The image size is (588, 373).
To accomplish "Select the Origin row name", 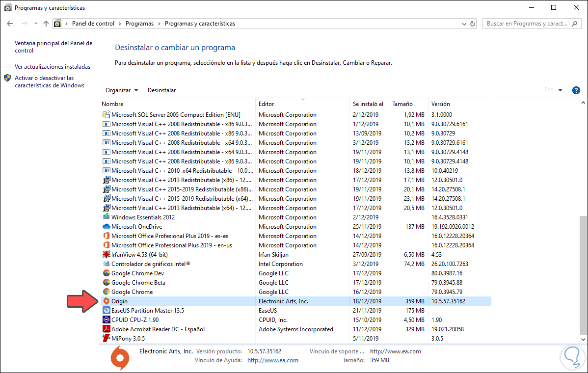I will click(119, 301).
